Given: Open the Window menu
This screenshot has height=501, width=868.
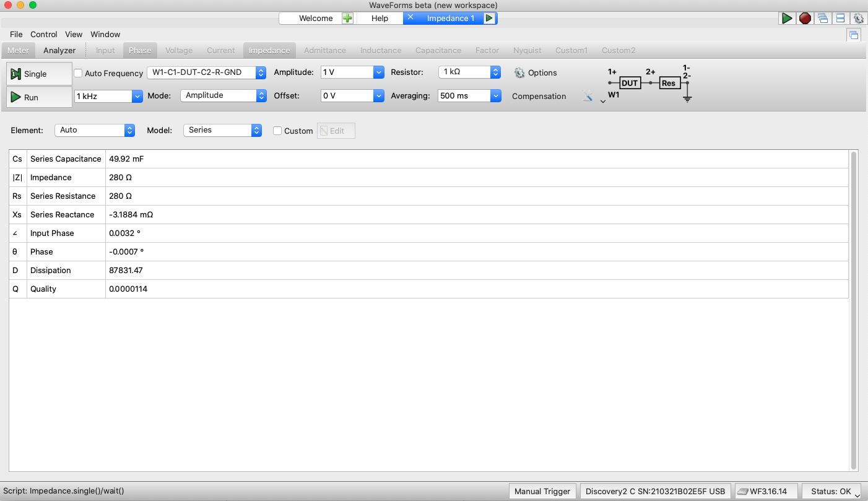Looking at the screenshot, I should click(x=105, y=35).
